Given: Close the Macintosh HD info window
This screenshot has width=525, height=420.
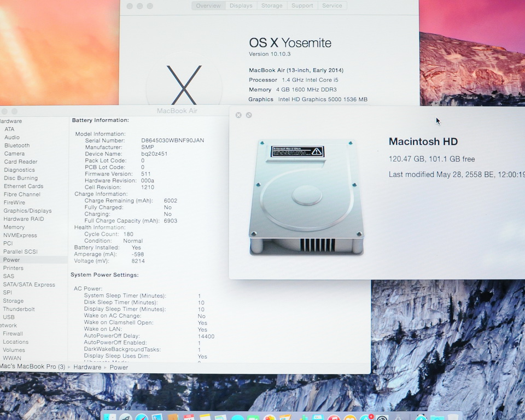Looking at the screenshot, I should (x=238, y=115).
